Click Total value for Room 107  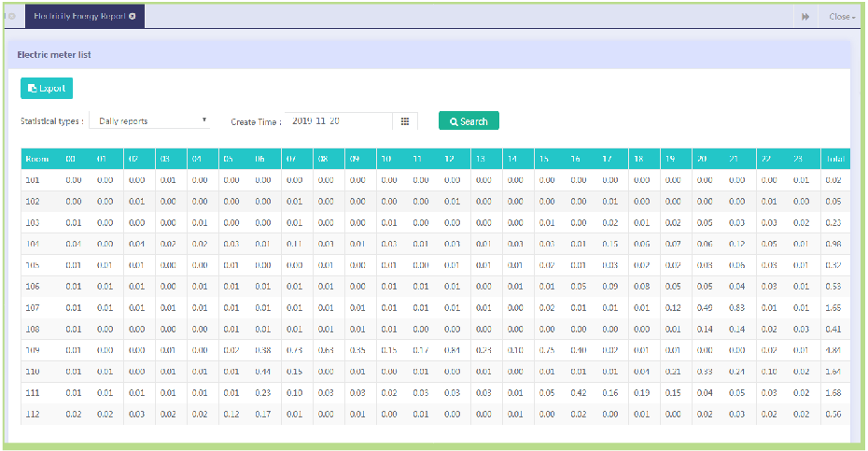834,308
